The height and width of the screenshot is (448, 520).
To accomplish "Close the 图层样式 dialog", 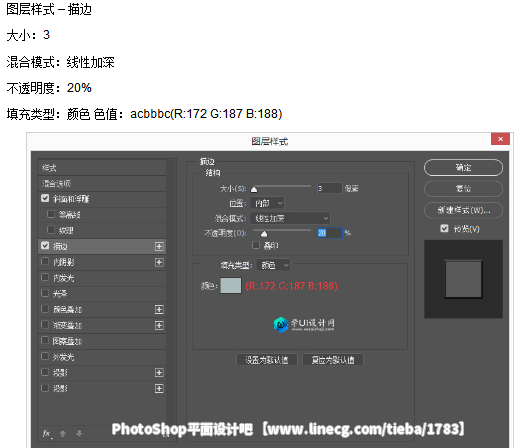I will (500, 139).
